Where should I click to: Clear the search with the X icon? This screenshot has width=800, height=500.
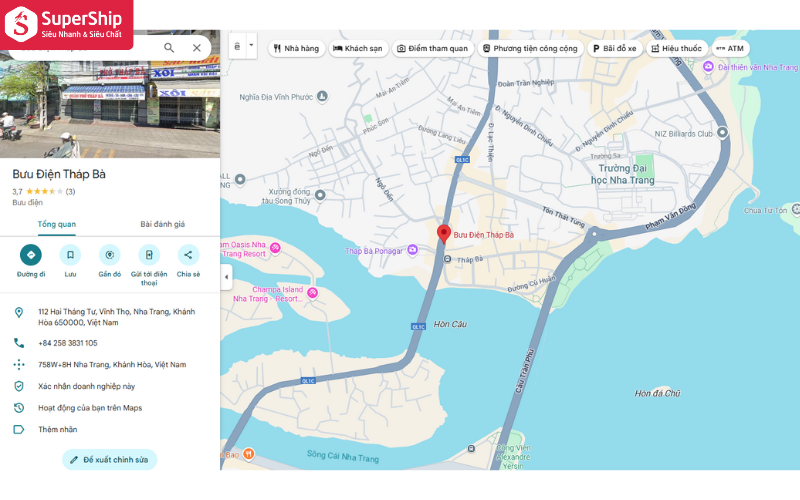[197, 47]
